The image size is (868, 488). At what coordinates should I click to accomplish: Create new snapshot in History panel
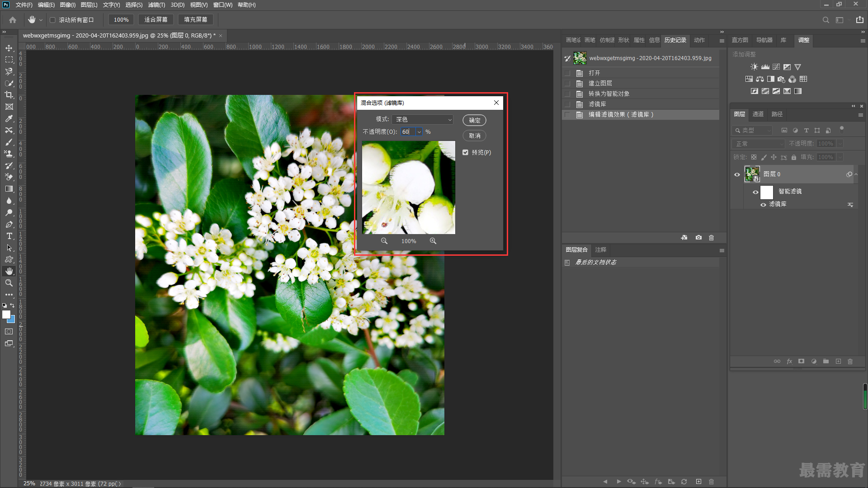(x=698, y=237)
